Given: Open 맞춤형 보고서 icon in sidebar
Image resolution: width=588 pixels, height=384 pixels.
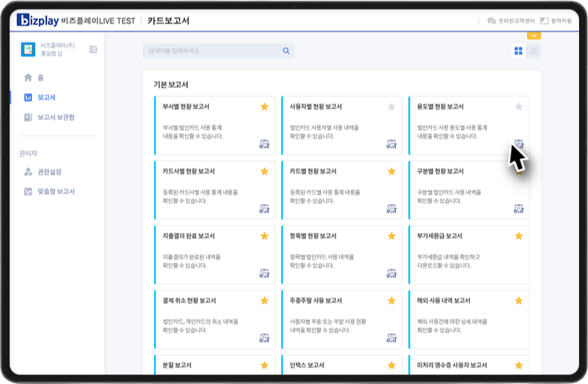Looking at the screenshot, I should pos(28,192).
